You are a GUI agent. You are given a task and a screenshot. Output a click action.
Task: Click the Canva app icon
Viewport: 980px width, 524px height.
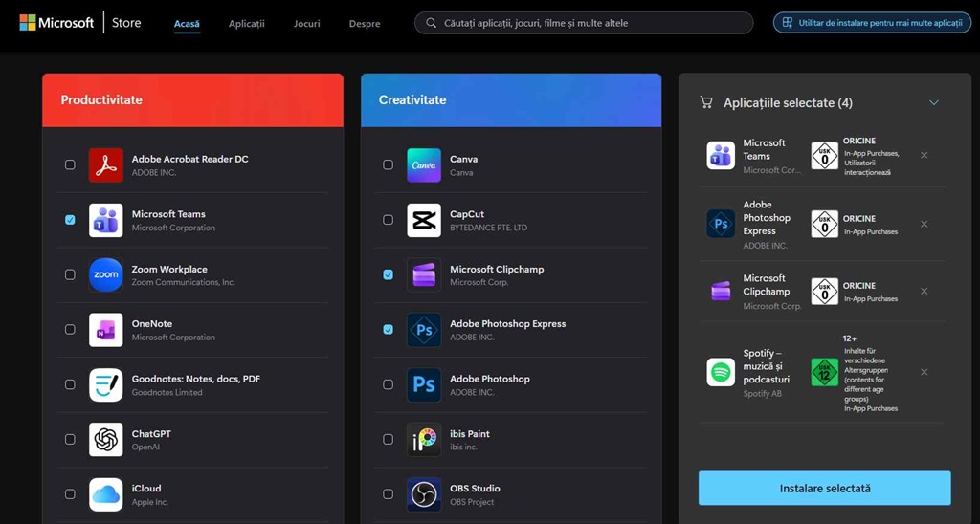(424, 164)
